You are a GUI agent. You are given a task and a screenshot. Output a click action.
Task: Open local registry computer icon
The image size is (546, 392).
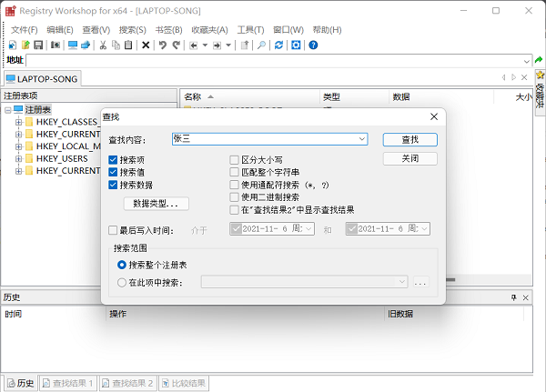(73, 45)
